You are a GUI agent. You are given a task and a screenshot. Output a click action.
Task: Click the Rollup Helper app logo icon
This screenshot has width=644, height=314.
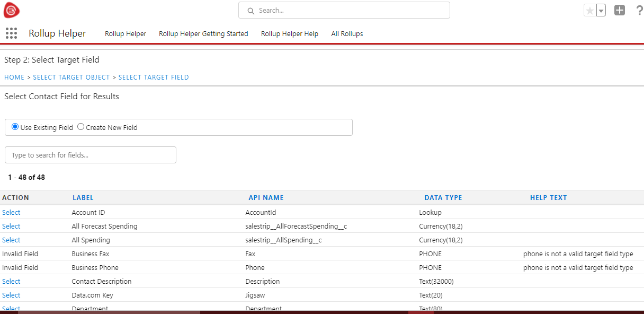pyautogui.click(x=11, y=10)
